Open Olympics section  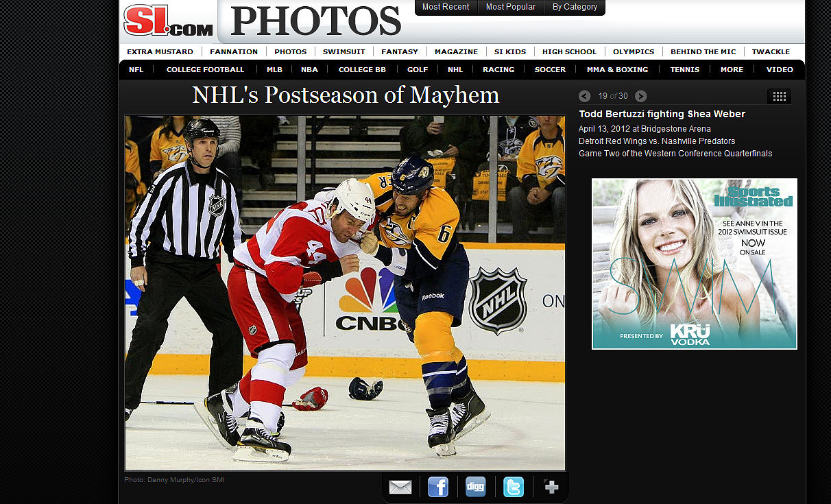click(634, 51)
